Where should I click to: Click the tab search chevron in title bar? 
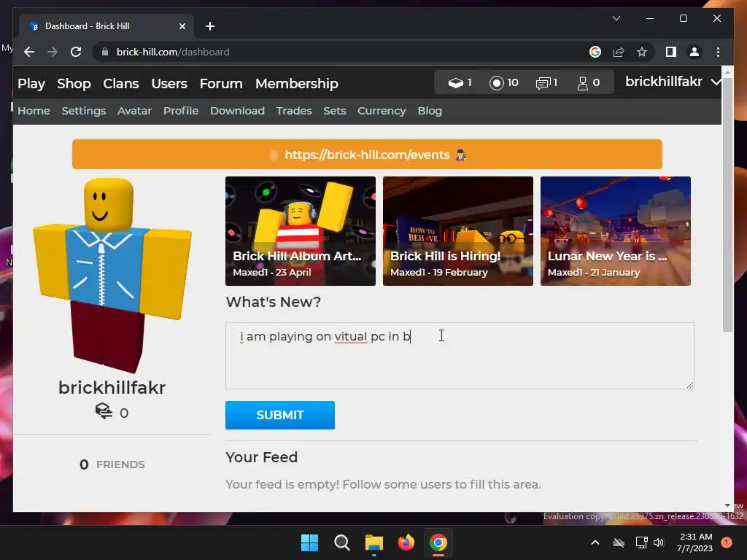pos(616,18)
